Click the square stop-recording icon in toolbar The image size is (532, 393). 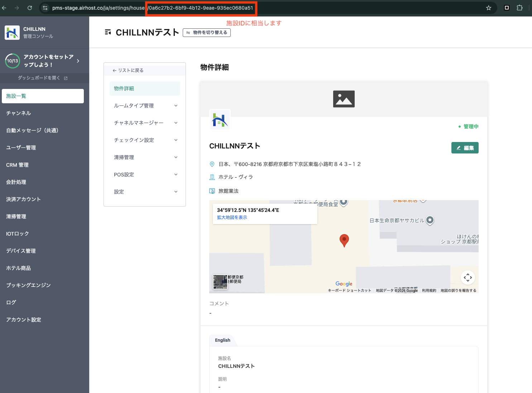[507, 8]
